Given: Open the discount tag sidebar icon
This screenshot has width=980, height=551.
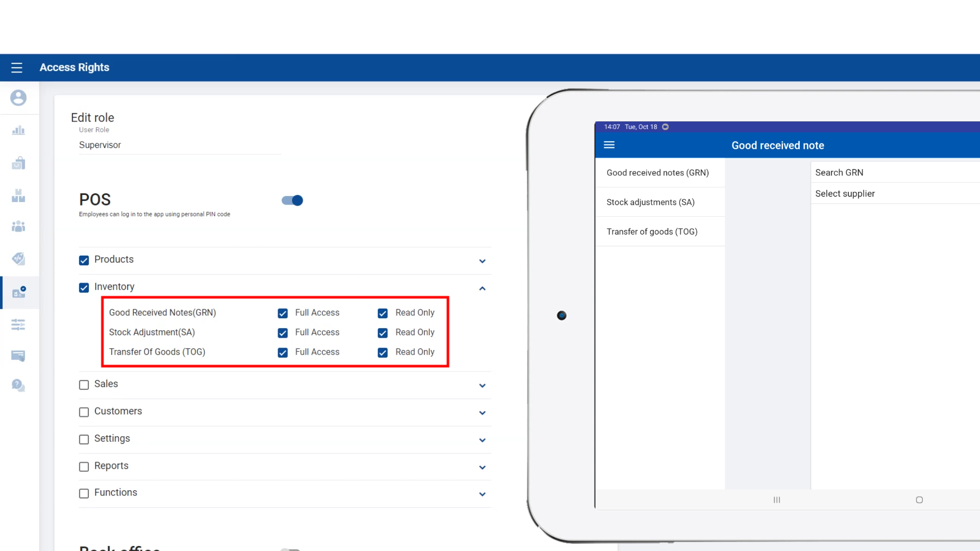Looking at the screenshot, I should pyautogui.click(x=18, y=259).
